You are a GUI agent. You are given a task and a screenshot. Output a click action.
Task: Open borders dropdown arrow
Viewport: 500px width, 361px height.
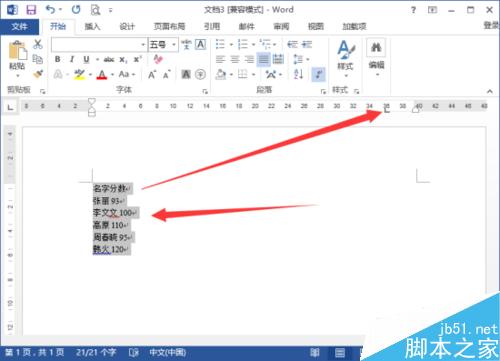click(254, 74)
